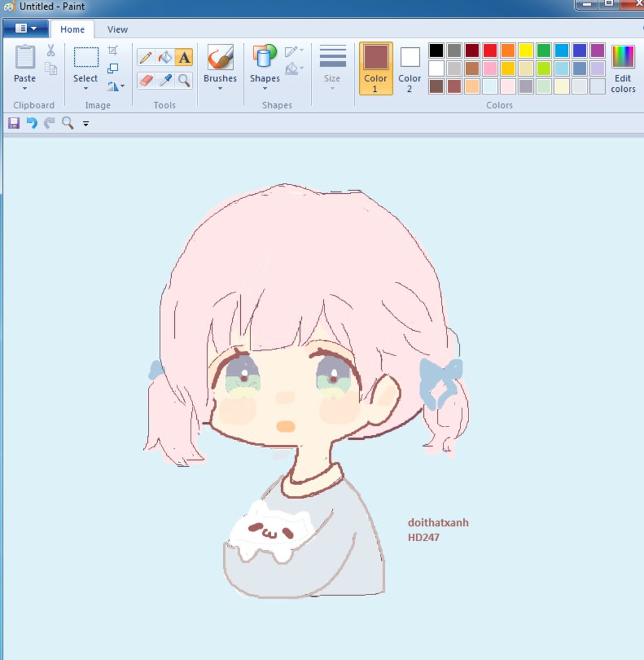Expand the Brushes dropdown arrow
Screen dimensions: 644x660
tap(220, 88)
